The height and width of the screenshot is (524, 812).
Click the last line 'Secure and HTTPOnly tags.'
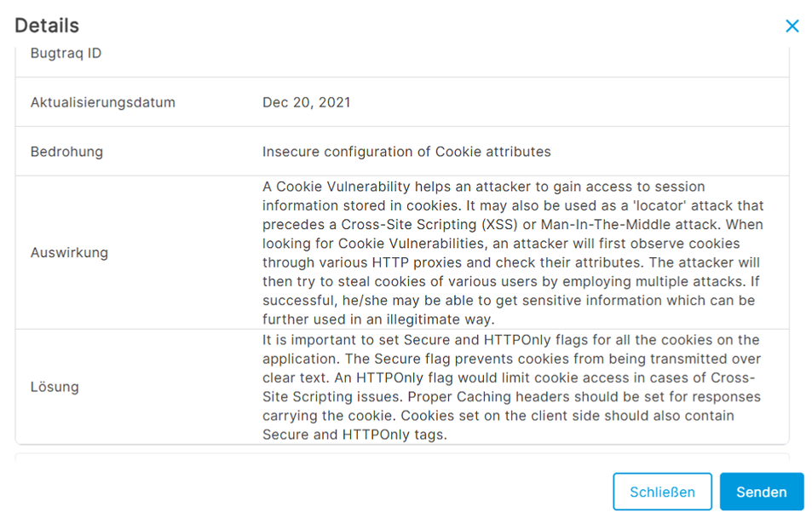pos(354,435)
